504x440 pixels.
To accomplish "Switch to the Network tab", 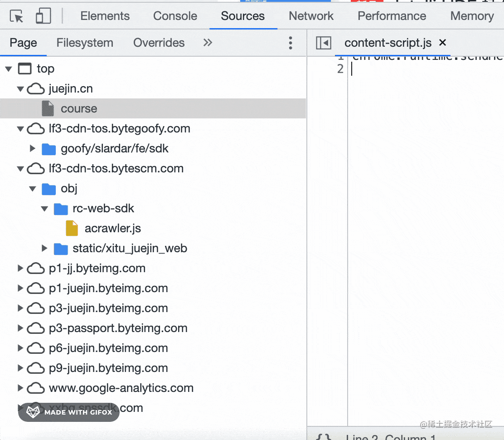I will tap(311, 16).
